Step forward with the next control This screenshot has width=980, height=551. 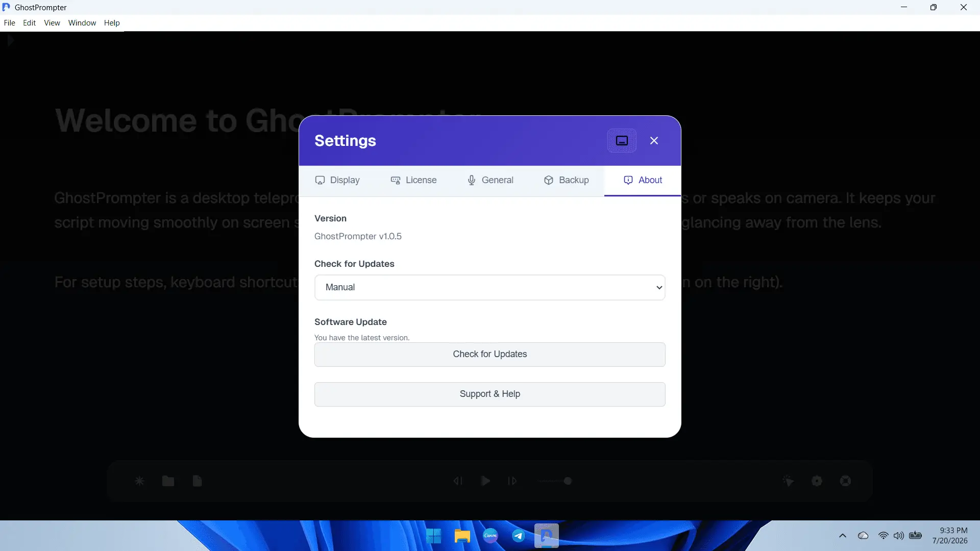coord(512,481)
